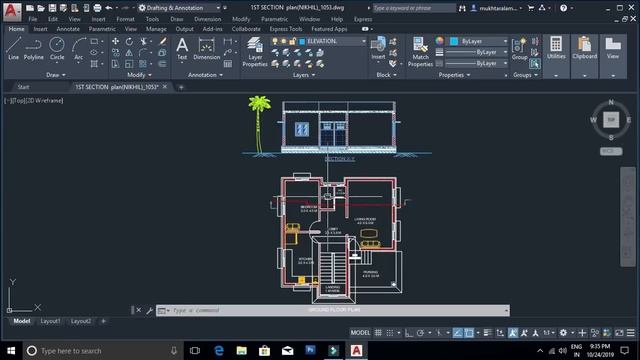
Task: Select the Hatch tool in Draw panel
Action: [x=94, y=64]
